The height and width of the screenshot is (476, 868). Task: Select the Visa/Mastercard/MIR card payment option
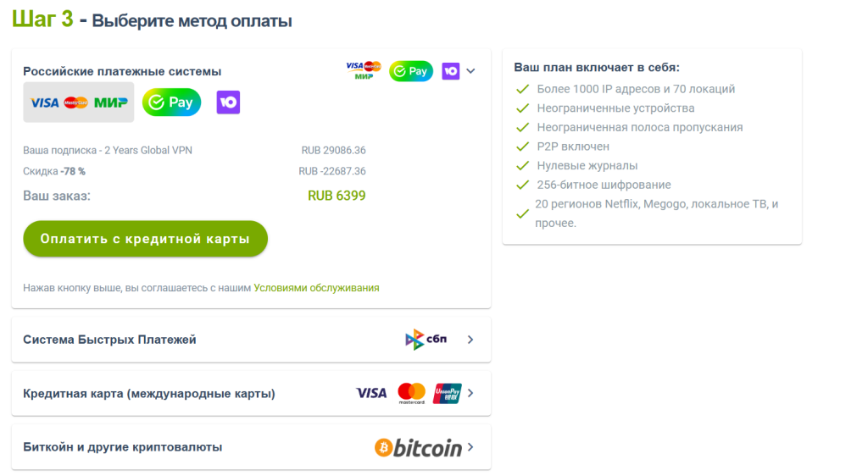pyautogui.click(x=79, y=102)
